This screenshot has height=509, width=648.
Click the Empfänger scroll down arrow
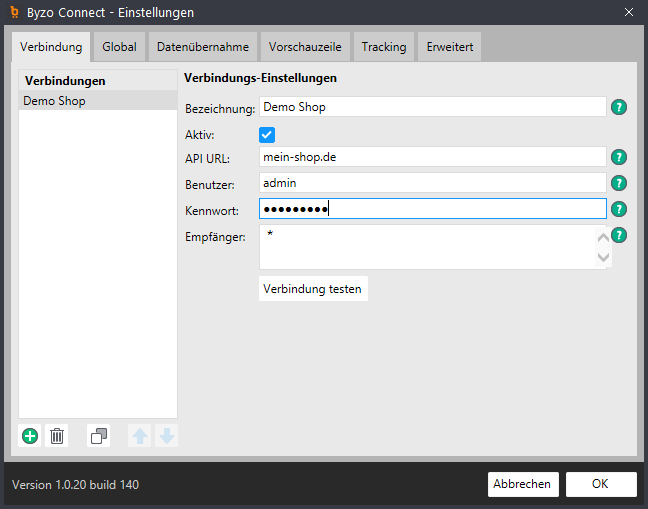pos(603,257)
